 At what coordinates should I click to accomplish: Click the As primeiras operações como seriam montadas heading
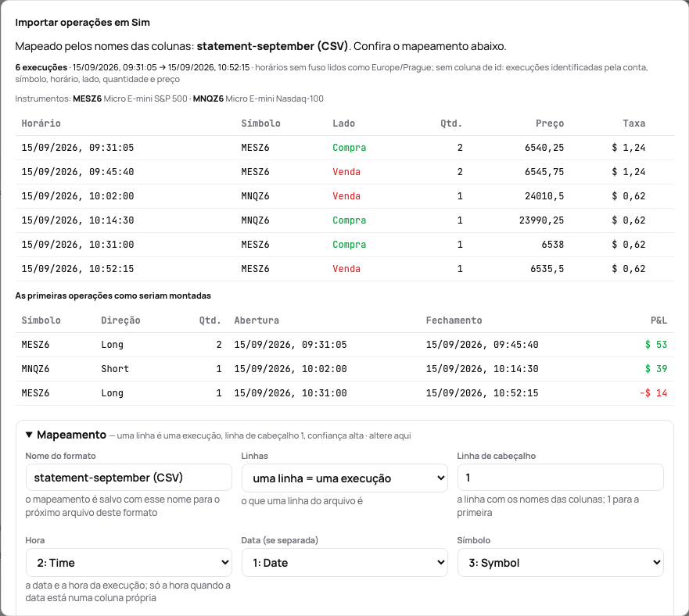(113, 295)
